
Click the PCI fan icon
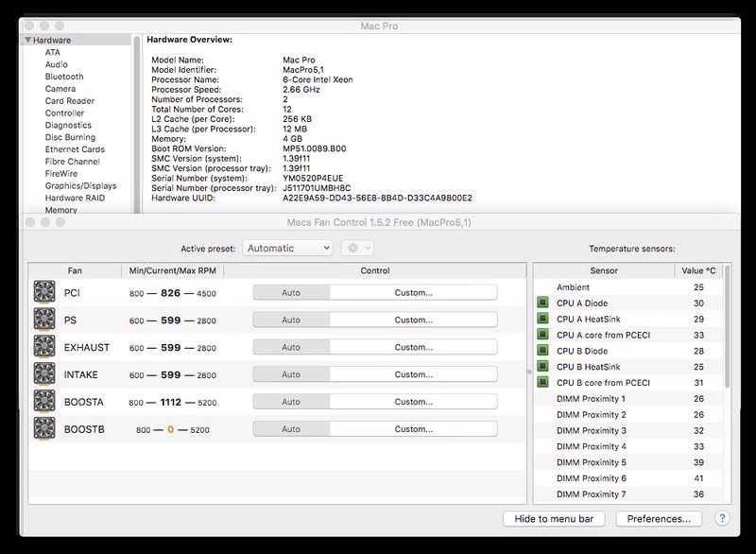tap(44, 292)
